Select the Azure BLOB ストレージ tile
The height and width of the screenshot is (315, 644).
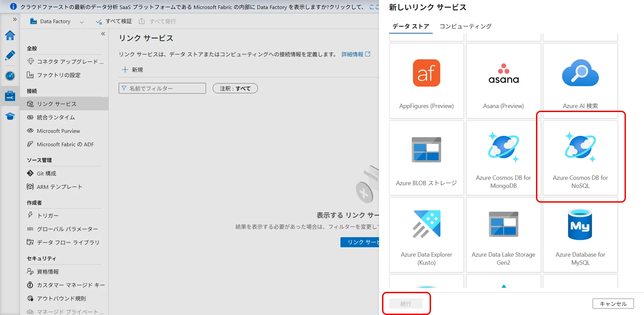click(x=426, y=158)
